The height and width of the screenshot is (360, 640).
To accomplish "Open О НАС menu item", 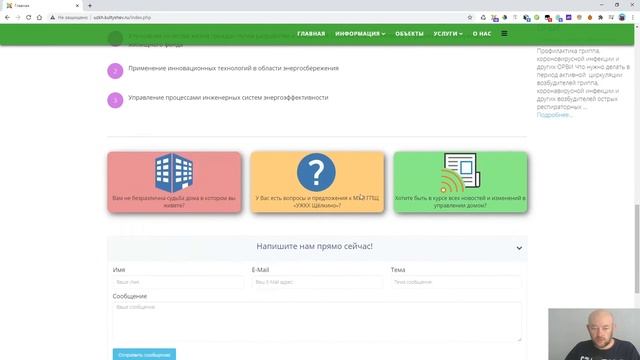I will coord(482,33).
